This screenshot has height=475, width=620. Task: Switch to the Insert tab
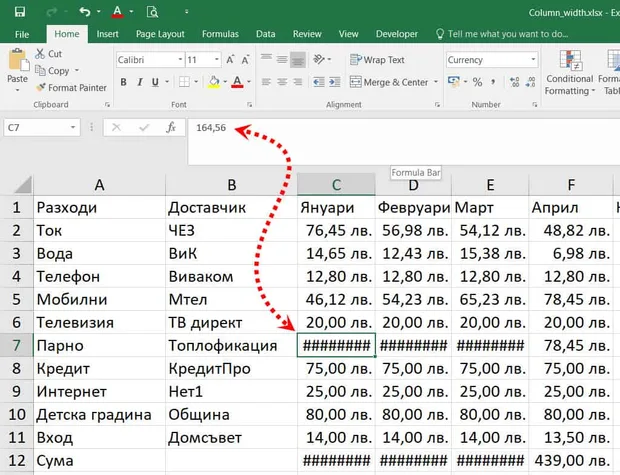[x=108, y=34]
